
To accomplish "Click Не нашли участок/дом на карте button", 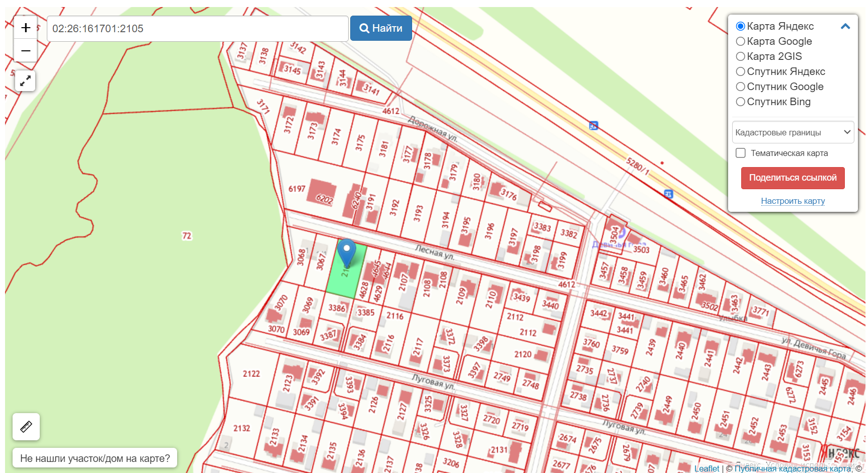I will point(95,458).
